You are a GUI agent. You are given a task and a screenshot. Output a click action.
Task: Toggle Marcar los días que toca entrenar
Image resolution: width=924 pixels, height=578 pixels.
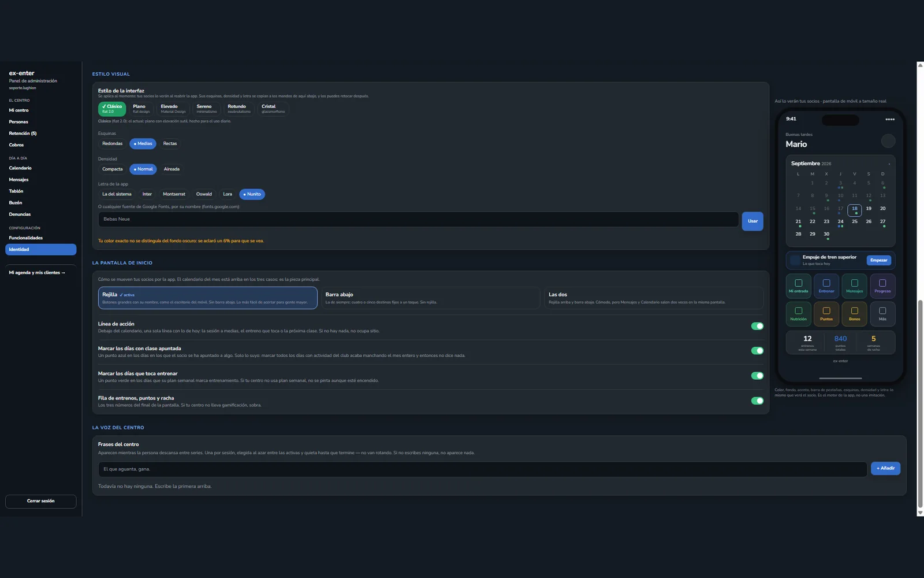click(x=757, y=376)
